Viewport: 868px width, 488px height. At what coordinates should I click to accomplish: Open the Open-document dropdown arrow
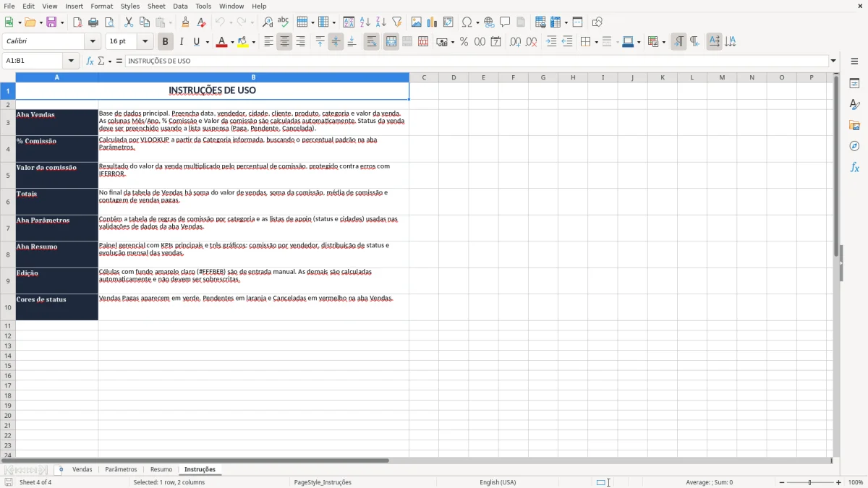tap(41, 22)
